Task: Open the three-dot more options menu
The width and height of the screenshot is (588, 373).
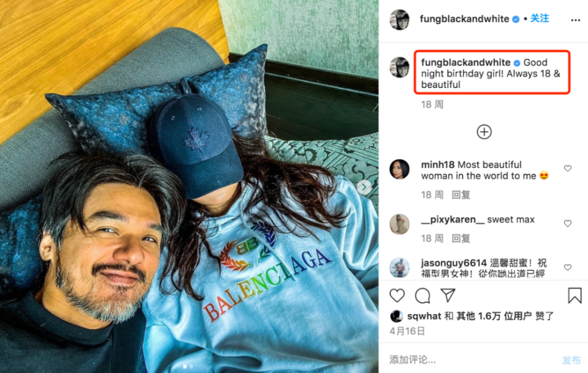Action: (576, 20)
